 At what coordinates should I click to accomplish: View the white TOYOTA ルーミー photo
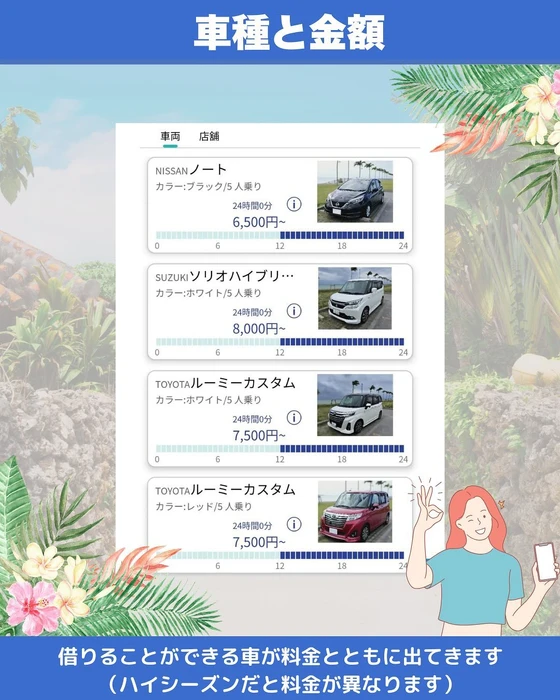(x=355, y=405)
